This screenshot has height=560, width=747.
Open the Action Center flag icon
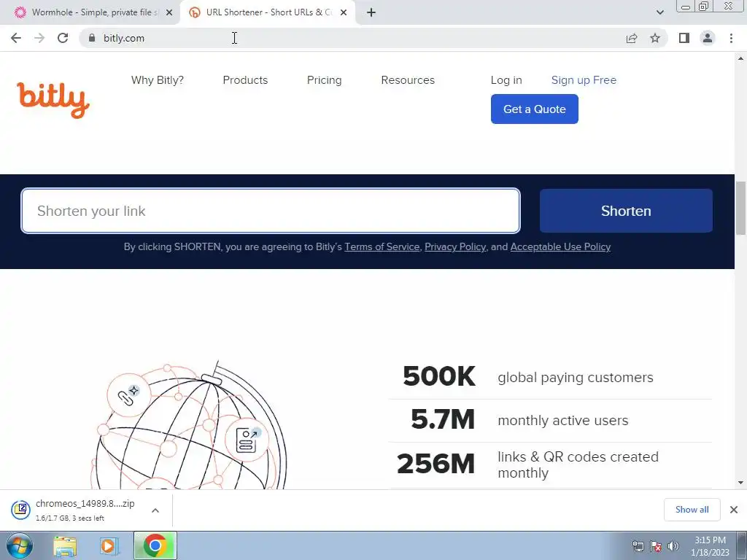(x=656, y=546)
